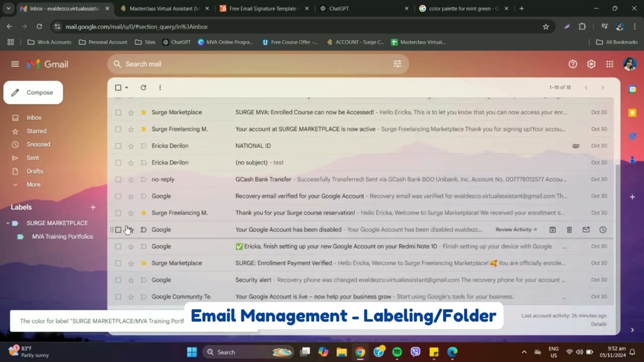
Task: Click the Chrome address bar URL
Action: (136, 27)
